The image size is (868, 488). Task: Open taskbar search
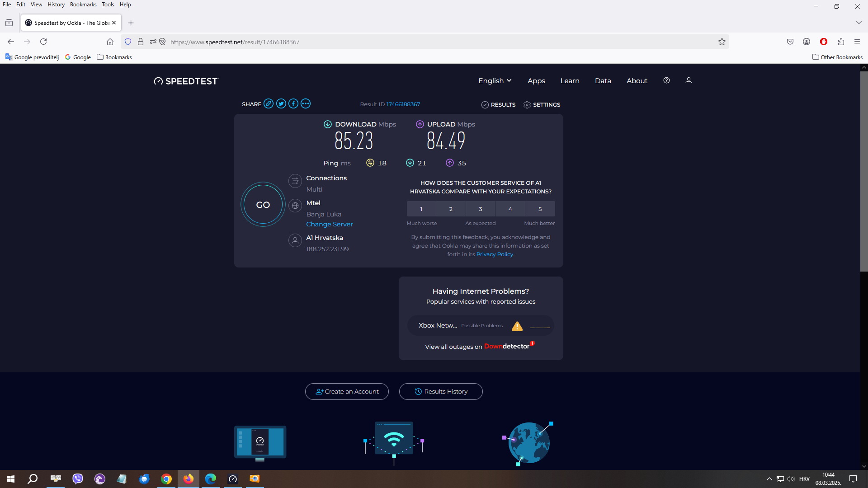coord(33,479)
